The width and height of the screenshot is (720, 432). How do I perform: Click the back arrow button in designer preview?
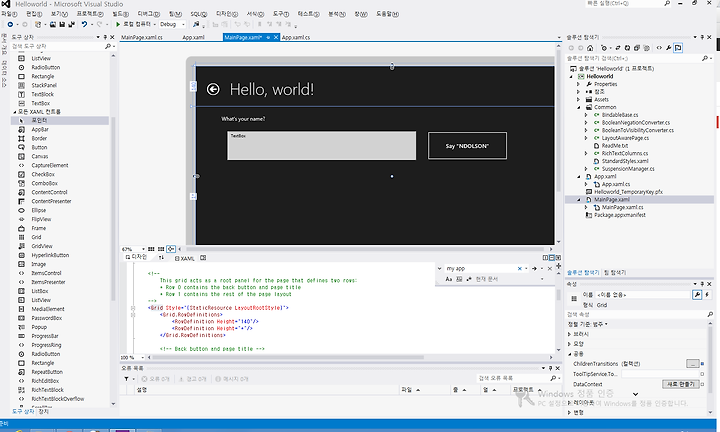(x=213, y=89)
